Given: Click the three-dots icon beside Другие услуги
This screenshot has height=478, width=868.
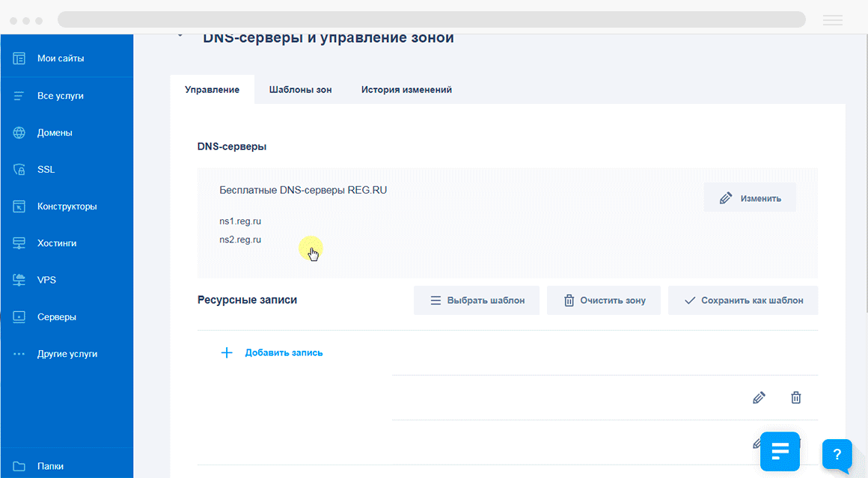Looking at the screenshot, I should pos(19,354).
